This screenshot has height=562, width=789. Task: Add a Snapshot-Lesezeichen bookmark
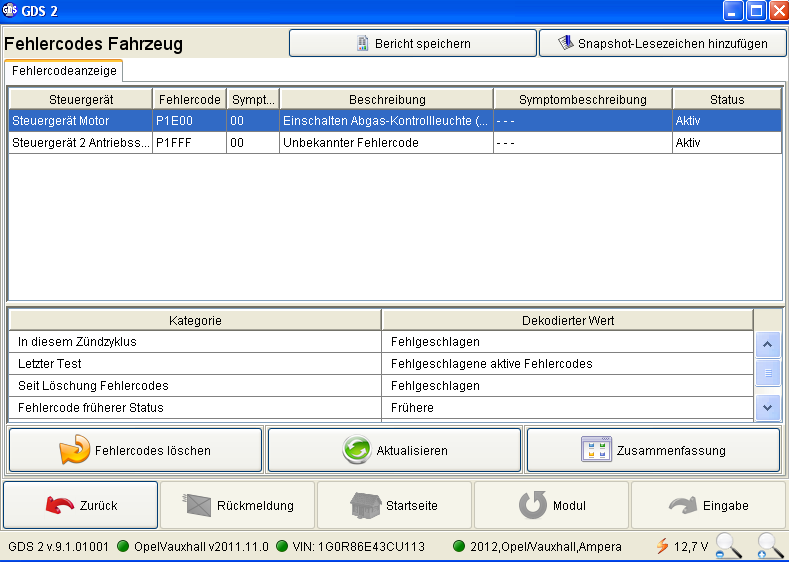coord(662,43)
